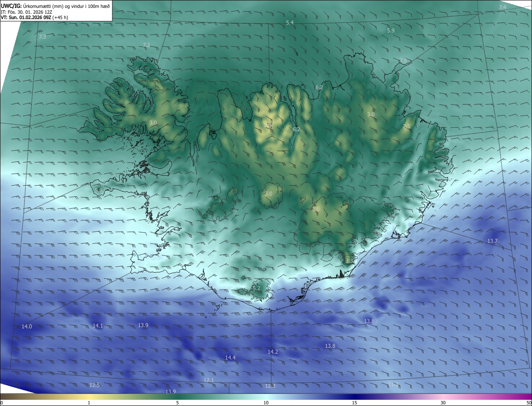Click the 'UWC/IG: Úrkomumætti (mm)' title line
The image size is (532, 406).
coord(55,6)
